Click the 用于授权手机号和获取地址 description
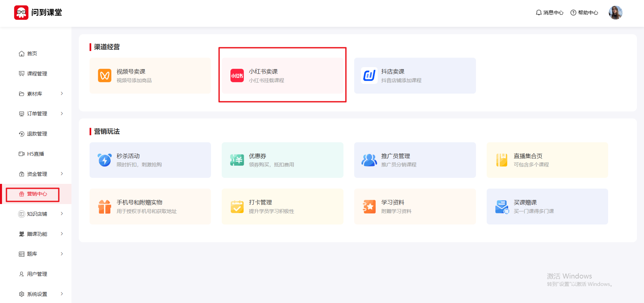The image size is (644, 303). point(147,211)
